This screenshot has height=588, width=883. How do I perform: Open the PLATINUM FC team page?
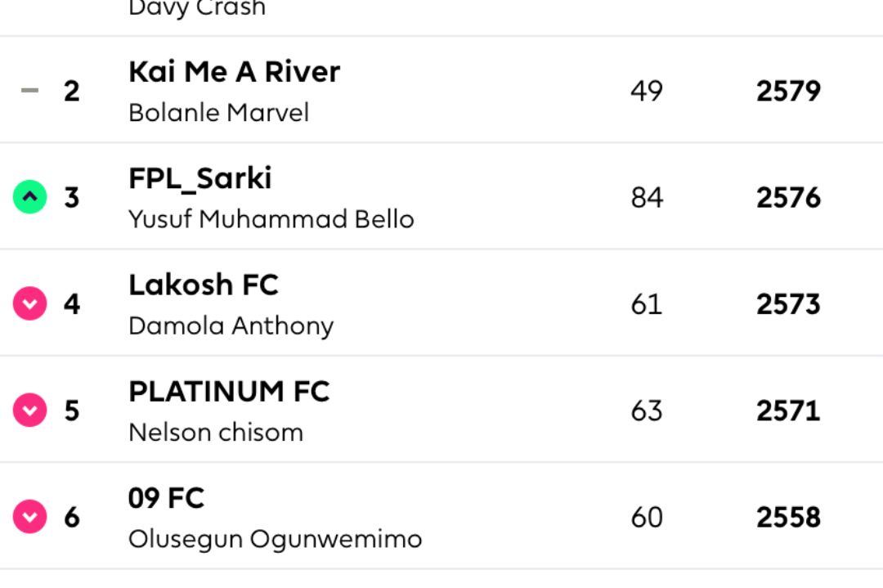click(229, 392)
